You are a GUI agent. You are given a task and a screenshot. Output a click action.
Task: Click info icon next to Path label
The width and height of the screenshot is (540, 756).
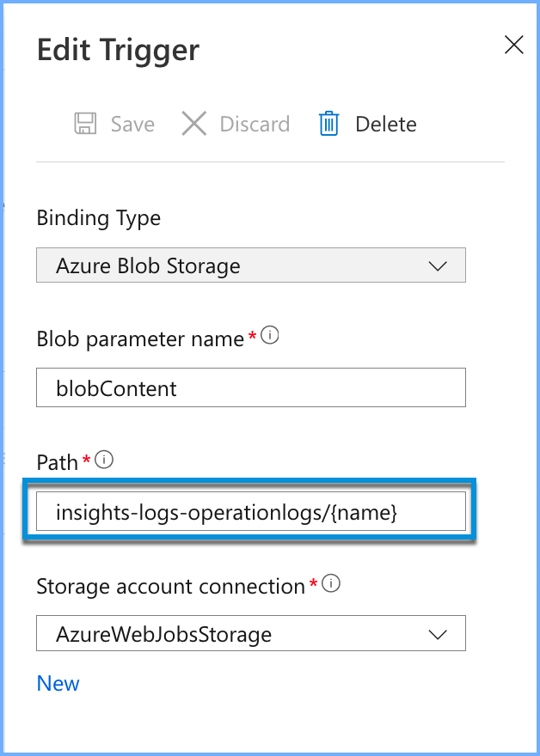tap(104, 460)
